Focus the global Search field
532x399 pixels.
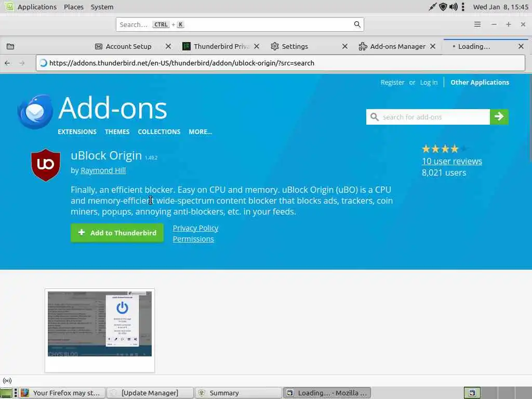tap(240, 24)
